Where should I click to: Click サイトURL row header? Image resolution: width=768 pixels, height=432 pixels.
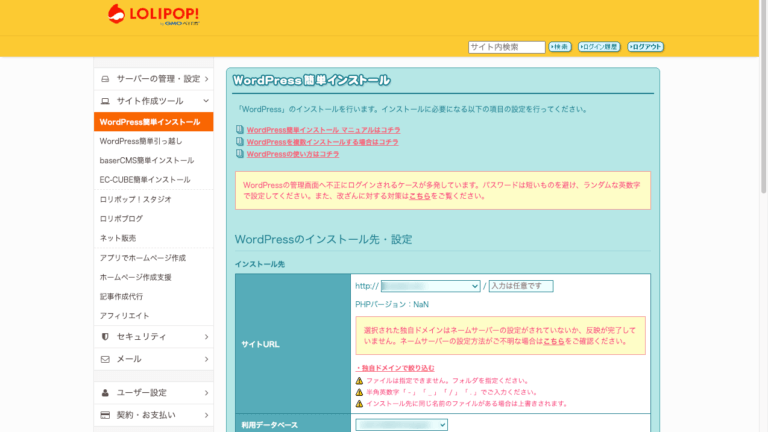(293, 344)
